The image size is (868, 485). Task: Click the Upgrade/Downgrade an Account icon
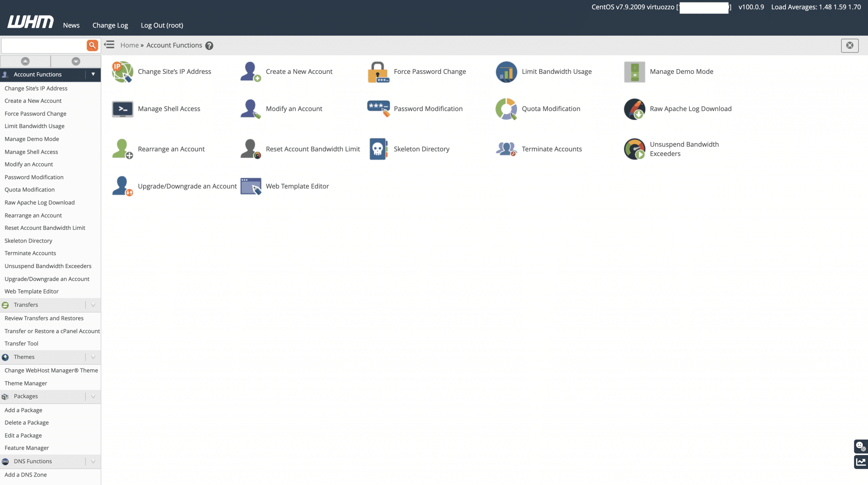click(122, 186)
